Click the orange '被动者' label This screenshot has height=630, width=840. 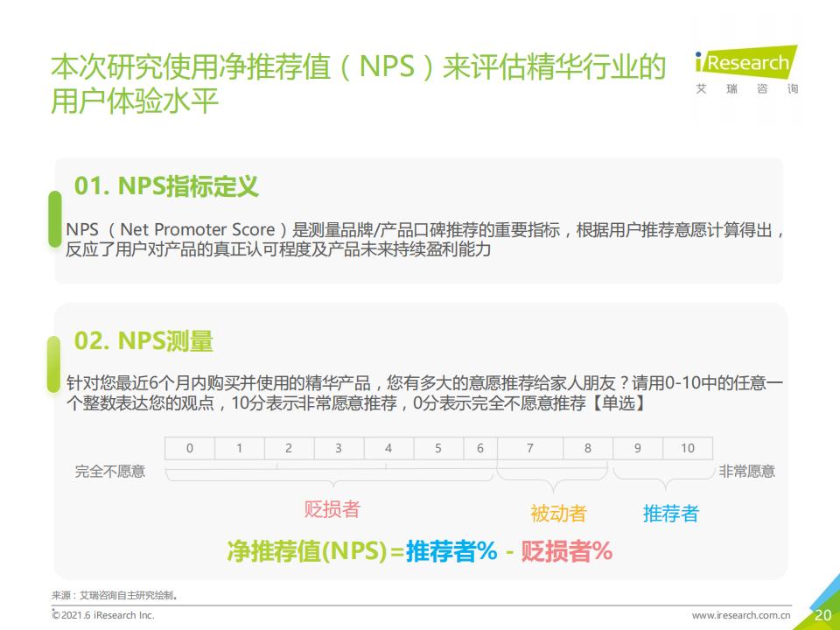click(559, 514)
